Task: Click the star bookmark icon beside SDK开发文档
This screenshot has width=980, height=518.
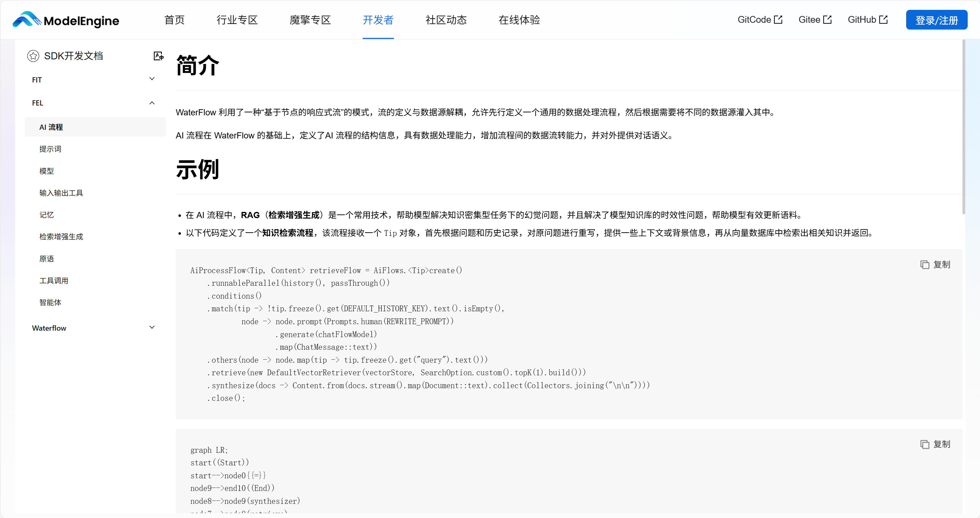Action: point(33,56)
